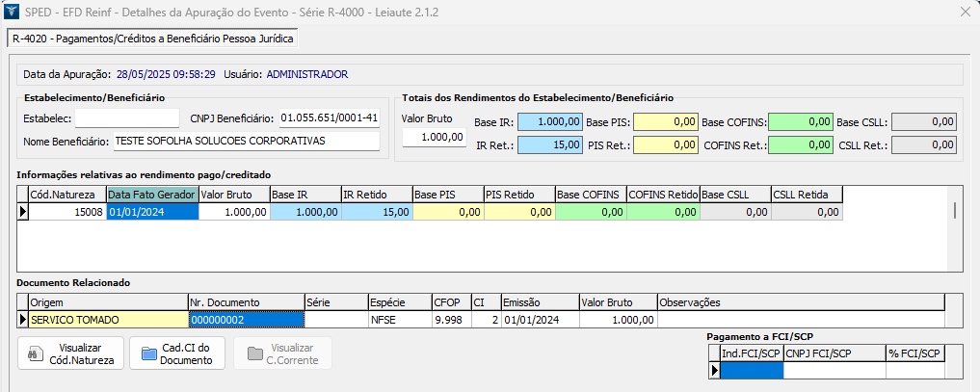Open the R-4020 Pagamentos/Créditos tab
Viewport: 980px width, 392px height.
(154, 39)
